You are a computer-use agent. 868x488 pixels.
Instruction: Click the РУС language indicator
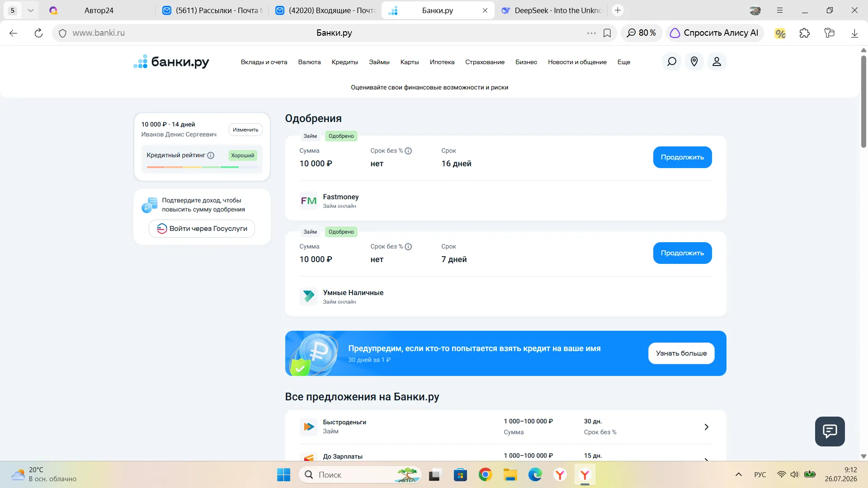click(760, 474)
